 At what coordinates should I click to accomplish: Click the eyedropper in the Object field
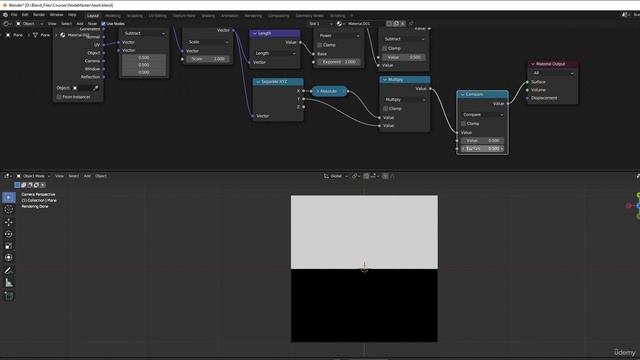click(96, 88)
